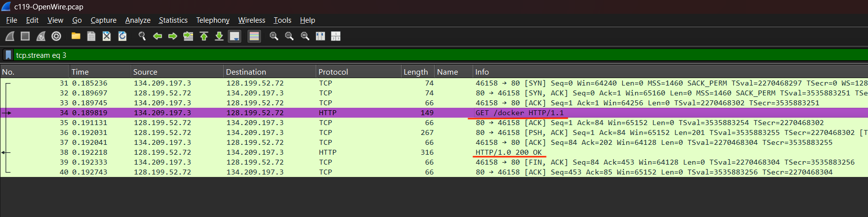Select packet 35 at time 0.191131
868x217 pixels.
tap(434, 123)
